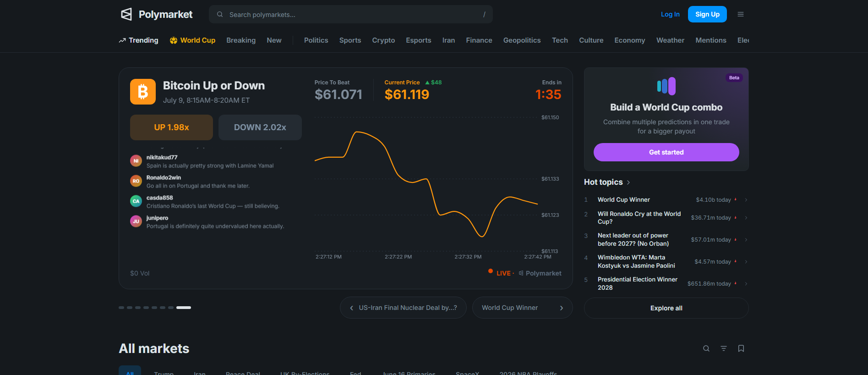Viewport: 868px width, 375px height.
Task: Click Ronaldo2win's avatar icon
Action: [x=136, y=181]
